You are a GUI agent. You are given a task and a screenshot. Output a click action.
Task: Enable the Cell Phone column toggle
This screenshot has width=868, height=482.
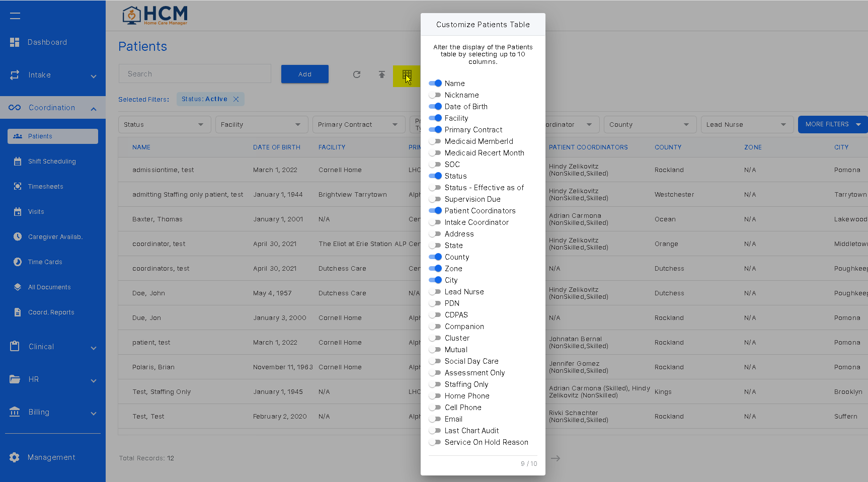tap(435, 408)
